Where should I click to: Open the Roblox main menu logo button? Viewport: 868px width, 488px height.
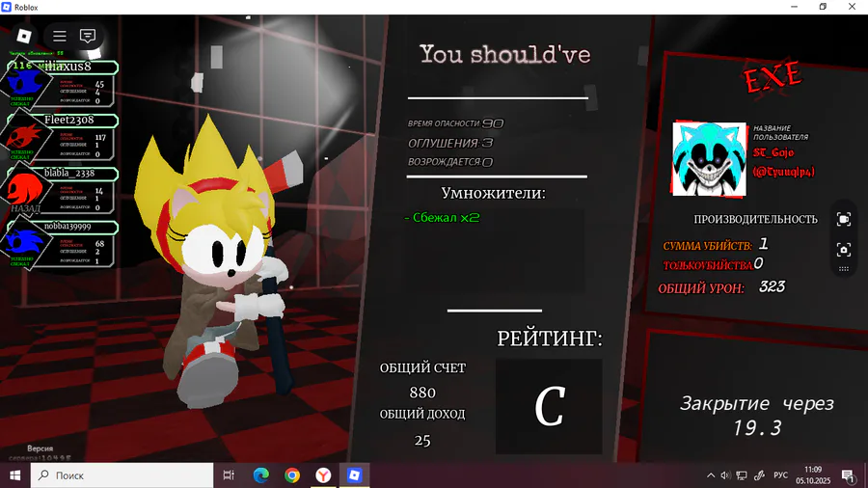point(24,36)
